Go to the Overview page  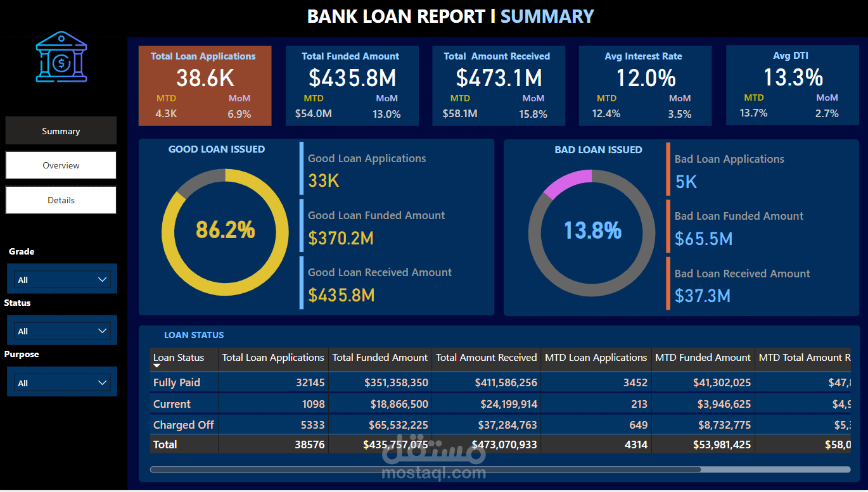click(x=61, y=165)
